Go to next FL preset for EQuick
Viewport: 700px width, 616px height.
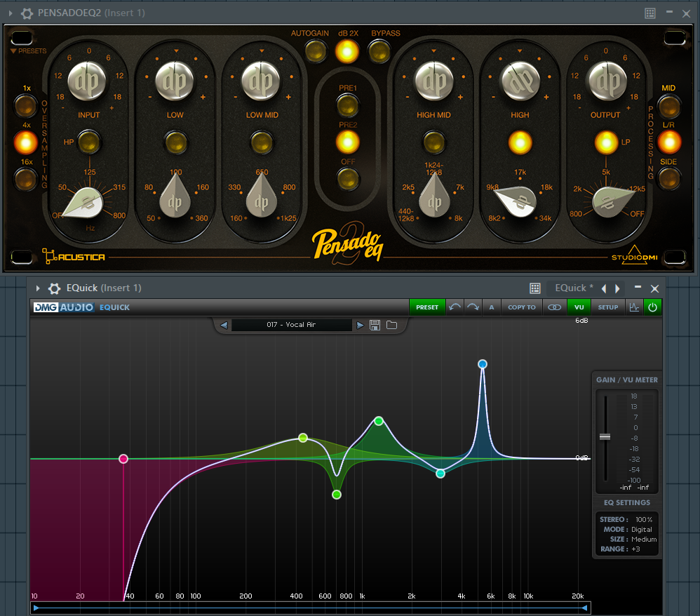(x=617, y=288)
